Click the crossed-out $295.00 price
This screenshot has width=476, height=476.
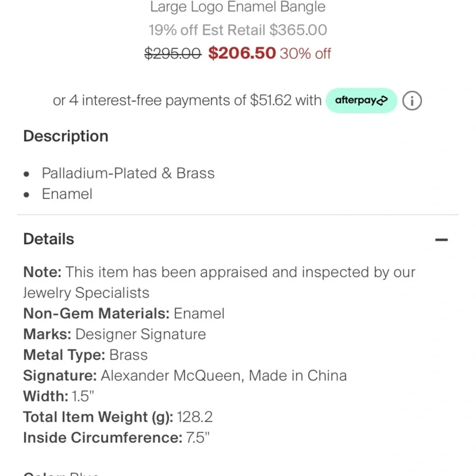click(173, 54)
